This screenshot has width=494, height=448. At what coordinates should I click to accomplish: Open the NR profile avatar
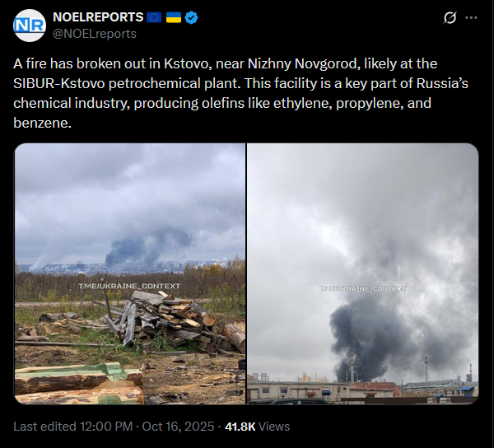tap(30, 26)
